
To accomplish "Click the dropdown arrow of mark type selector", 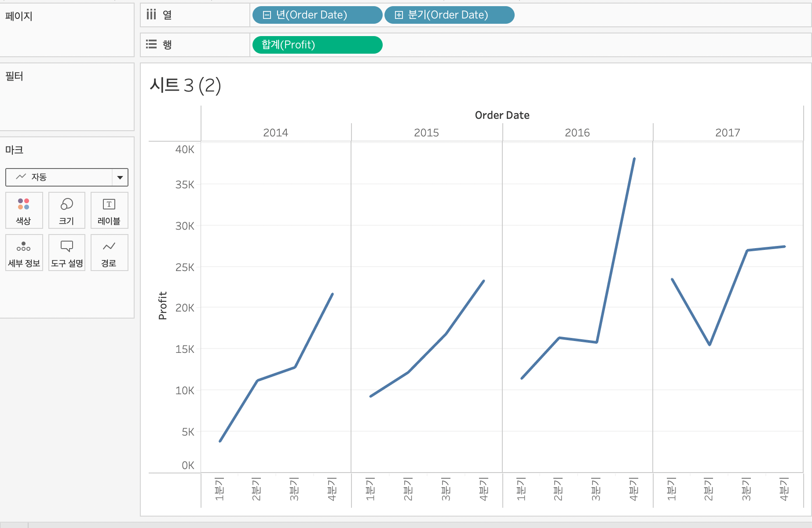I will (x=120, y=177).
